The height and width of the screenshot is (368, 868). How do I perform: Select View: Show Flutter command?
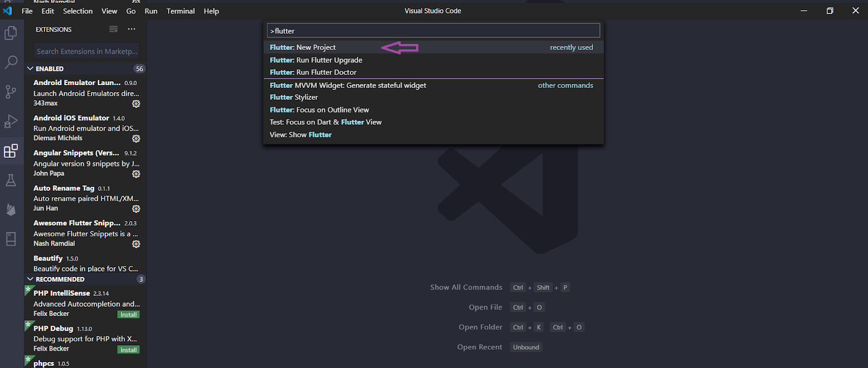[433, 134]
